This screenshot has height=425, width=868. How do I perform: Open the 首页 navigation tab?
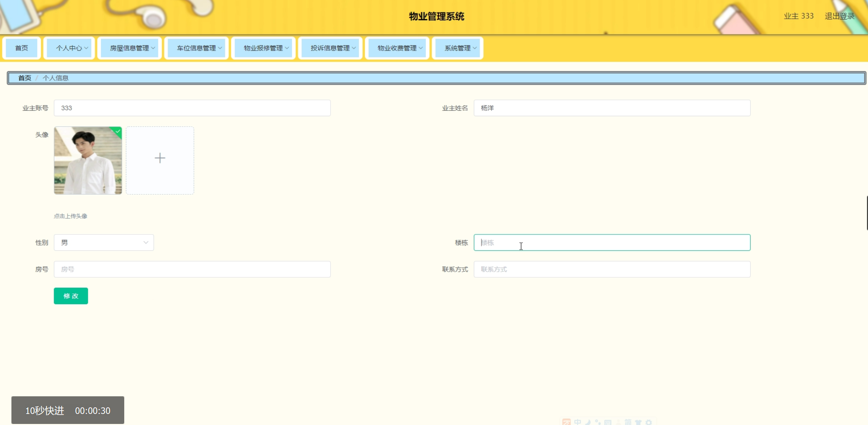21,48
